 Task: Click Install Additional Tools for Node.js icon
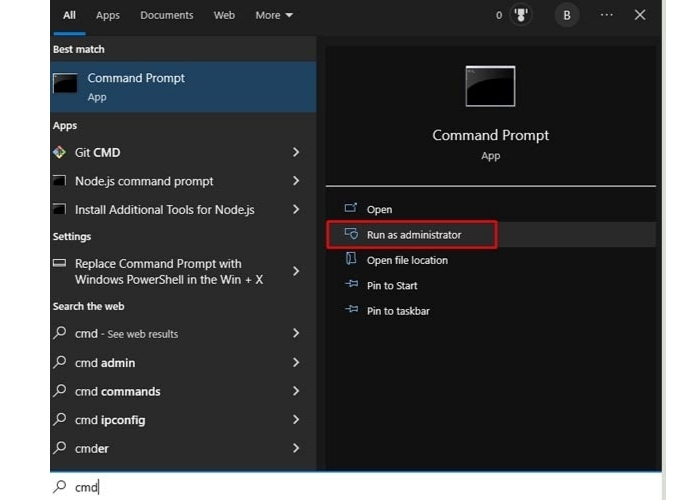click(x=59, y=209)
